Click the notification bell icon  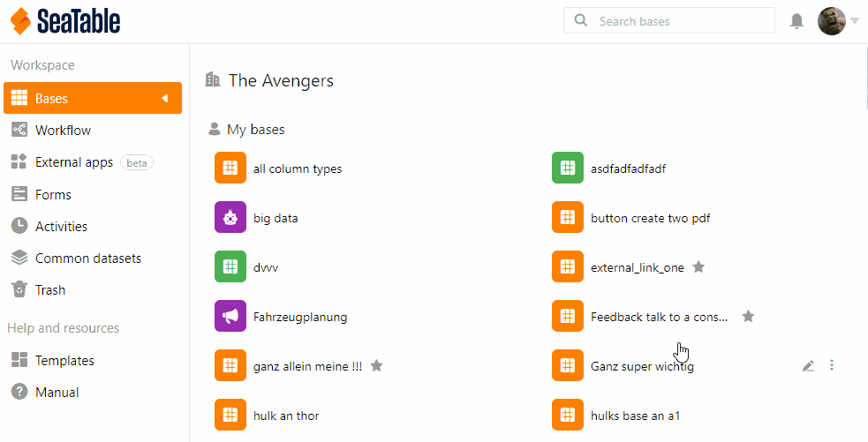coord(796,21)
